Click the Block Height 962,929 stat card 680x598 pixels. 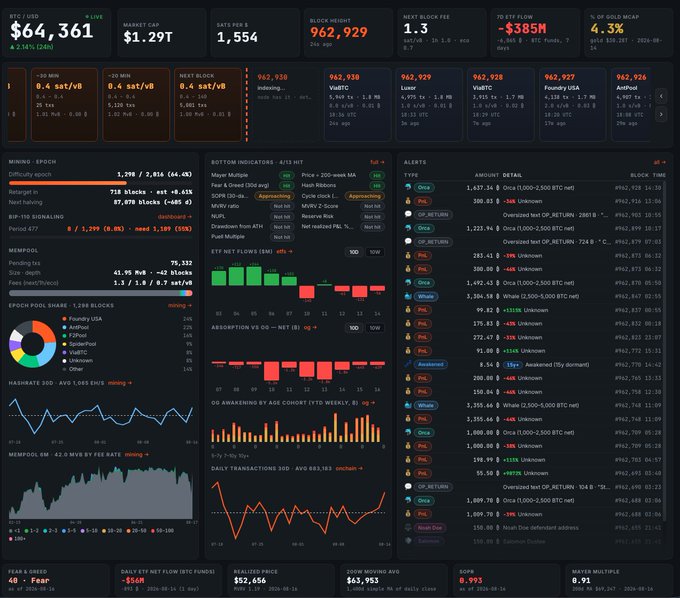click(x=348, y=33)
